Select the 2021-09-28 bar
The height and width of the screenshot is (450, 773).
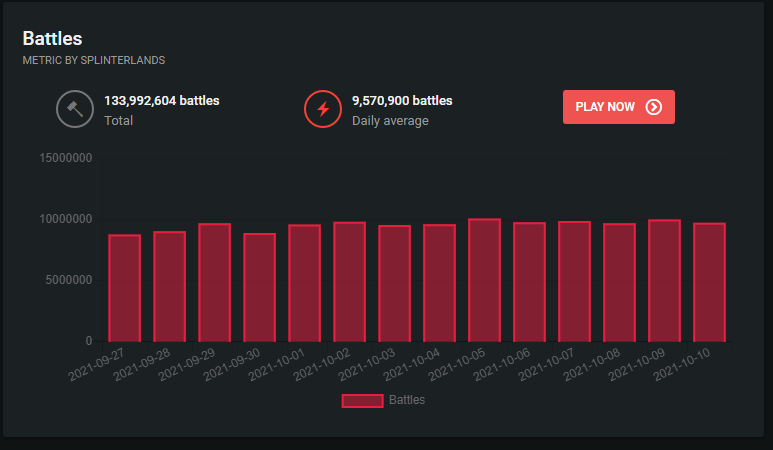pyautogui.click(x=169, y=286)
